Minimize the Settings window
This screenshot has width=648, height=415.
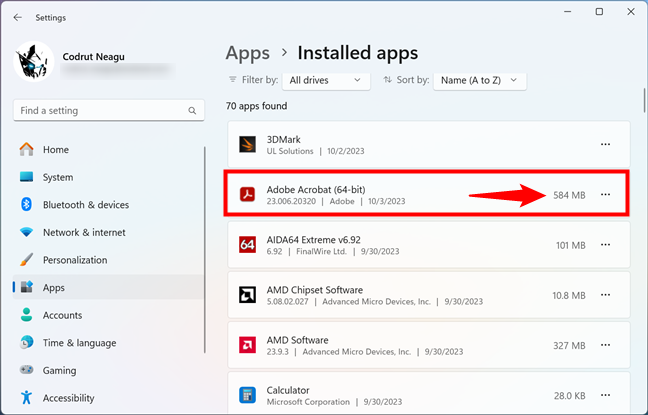[568, 12]
